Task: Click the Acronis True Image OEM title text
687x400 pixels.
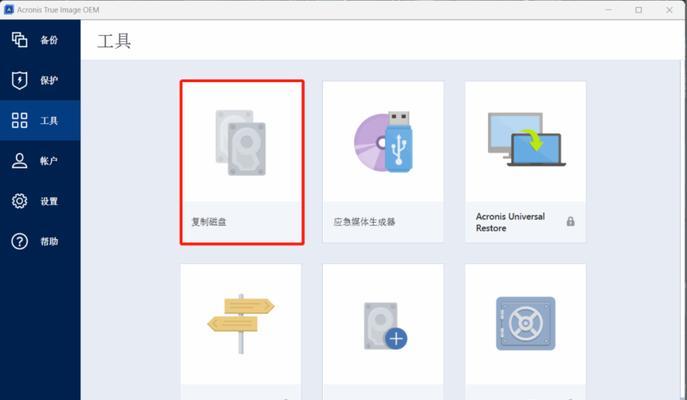Action: pos(58,10)
